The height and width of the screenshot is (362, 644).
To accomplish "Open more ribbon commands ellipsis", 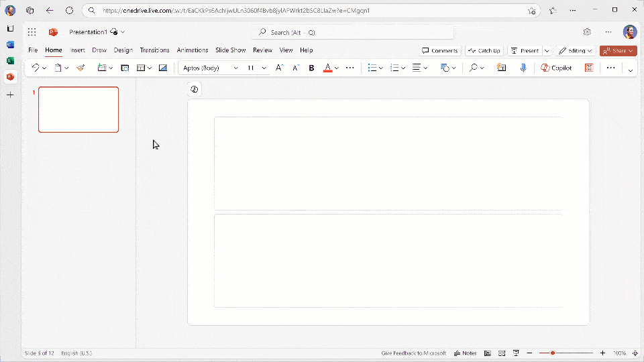I will [610, 68].
